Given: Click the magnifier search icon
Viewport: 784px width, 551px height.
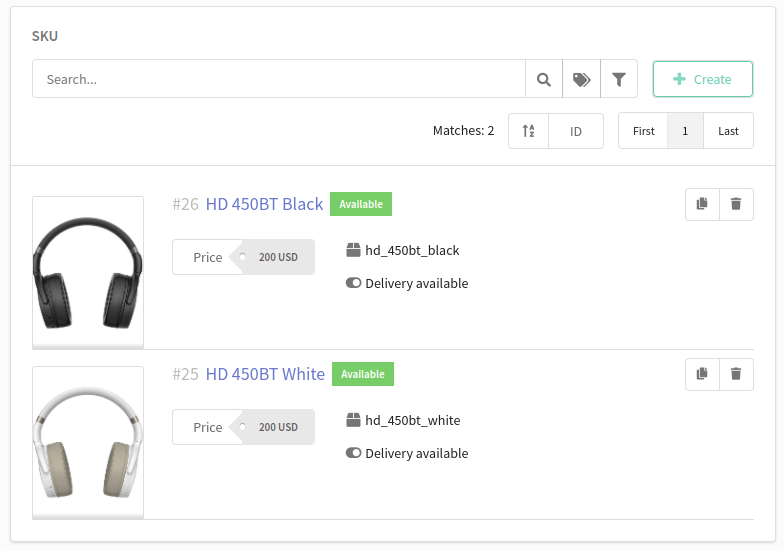Looking at the screenshot, I should tap(544, 79).
